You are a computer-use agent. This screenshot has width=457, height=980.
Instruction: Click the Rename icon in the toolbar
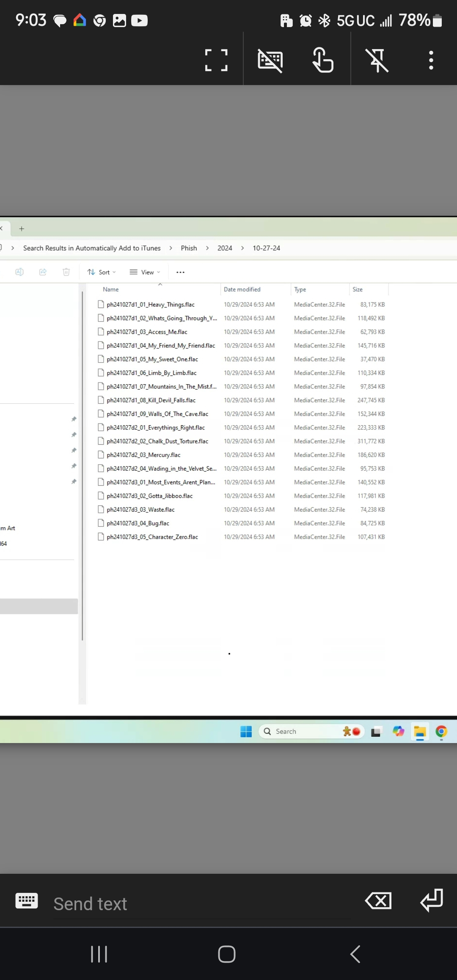pos(19,272)
